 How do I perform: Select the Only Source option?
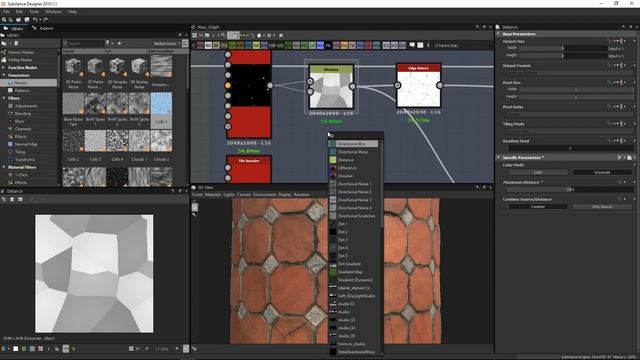coord(602,207)
